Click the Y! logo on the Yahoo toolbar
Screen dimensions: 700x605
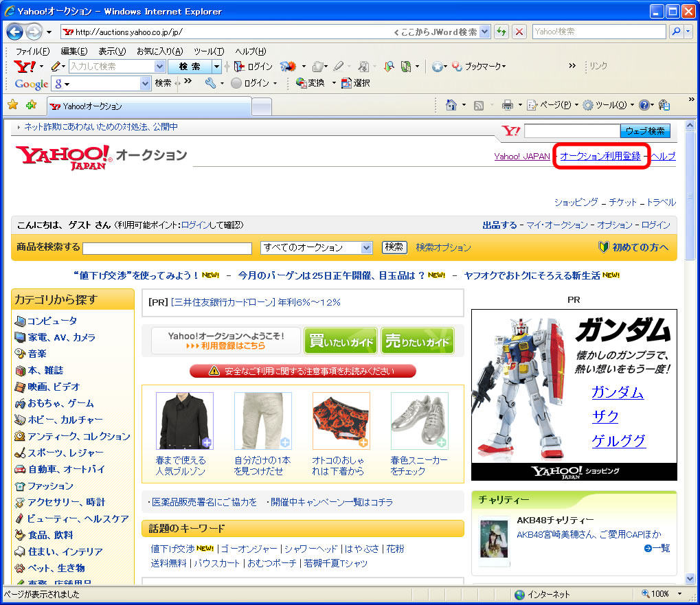25,67
